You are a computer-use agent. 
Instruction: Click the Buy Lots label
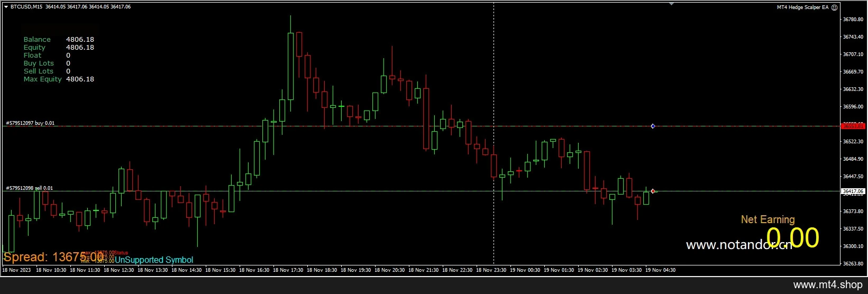(39, 63)
